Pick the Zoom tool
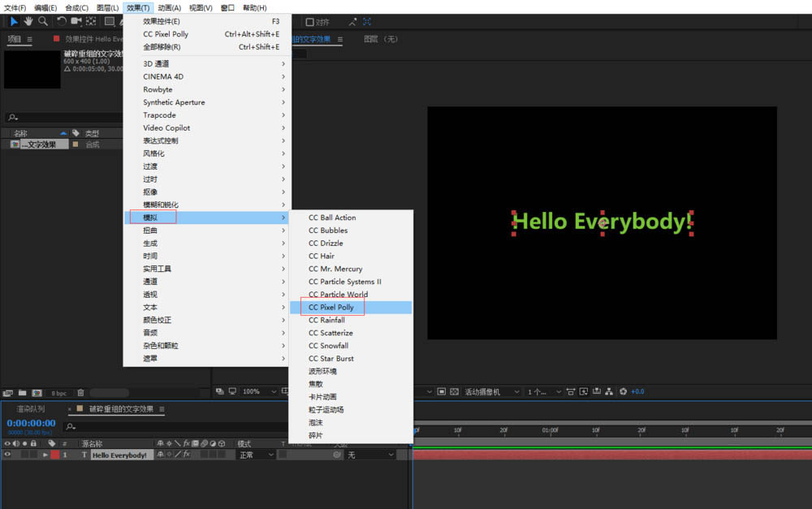The height and width of the screenshot is (509, 812). [x=42, y=21]
